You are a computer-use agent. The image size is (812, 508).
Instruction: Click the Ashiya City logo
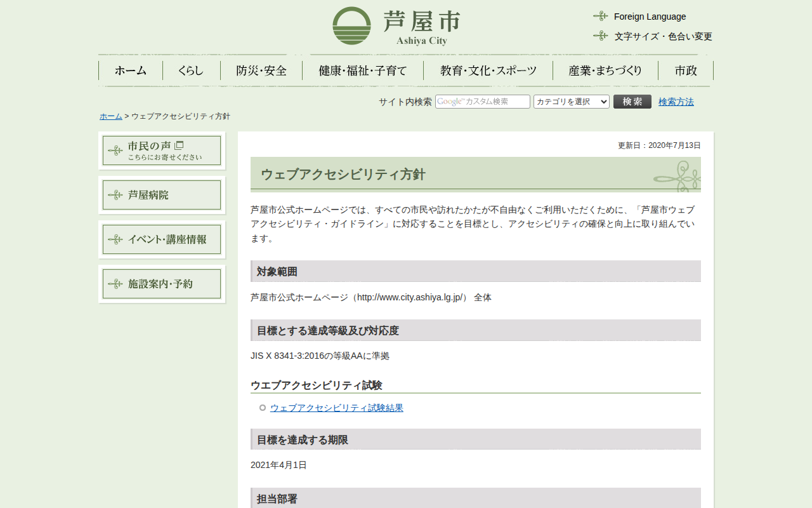396,26
